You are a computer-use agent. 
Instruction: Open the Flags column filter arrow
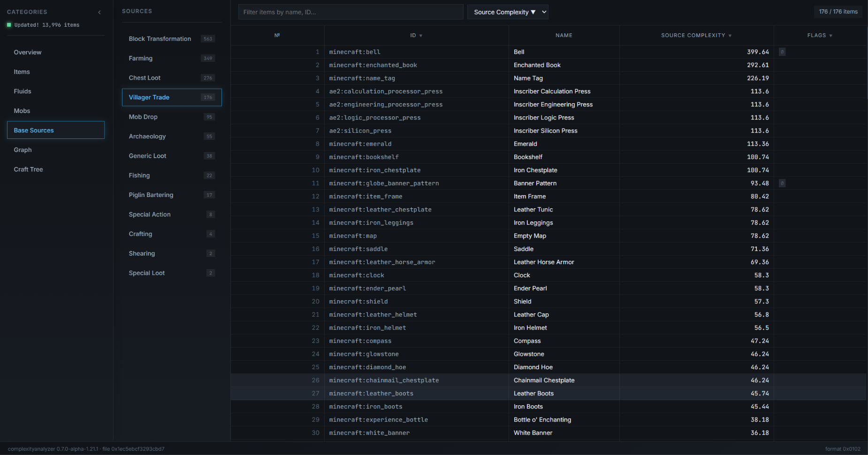[x=831, y=36]
